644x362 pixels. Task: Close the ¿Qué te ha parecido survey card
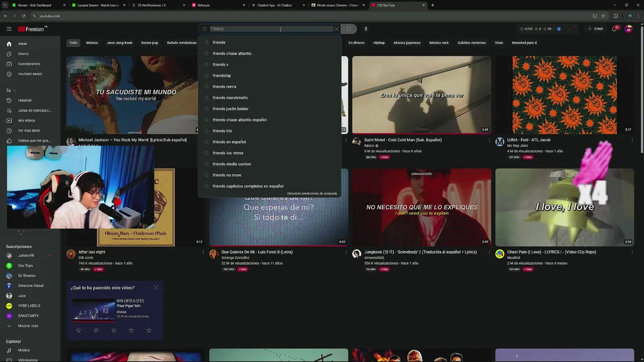[x=156, y=288]
